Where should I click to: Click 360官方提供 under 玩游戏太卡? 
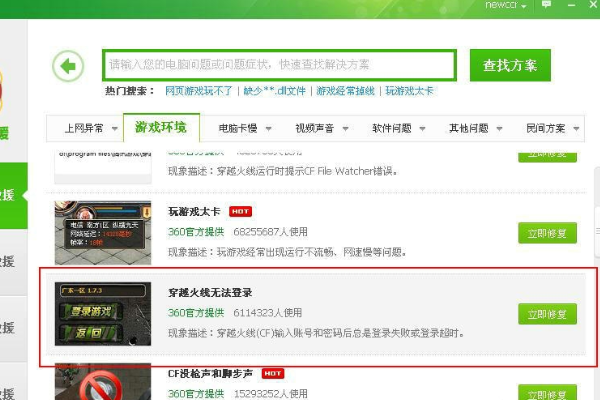(196, 232)
